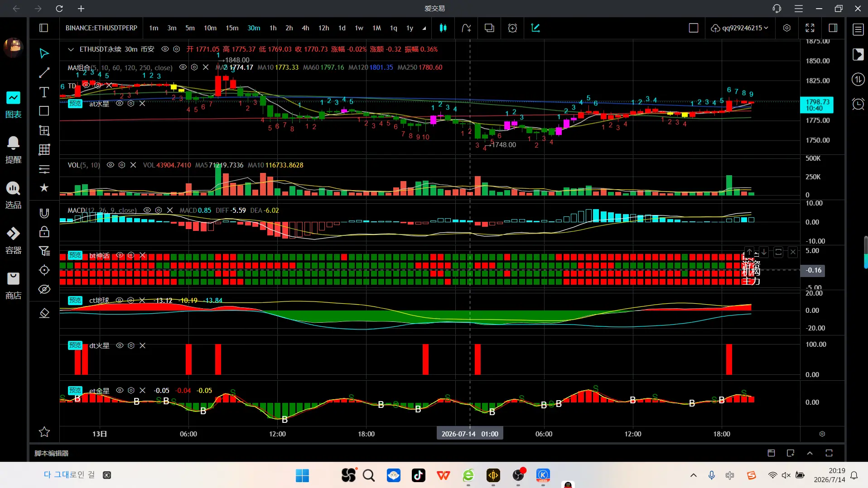Click the right-side vertical scrollbar handle
The image size is (868, 488).
pos(866,252)
